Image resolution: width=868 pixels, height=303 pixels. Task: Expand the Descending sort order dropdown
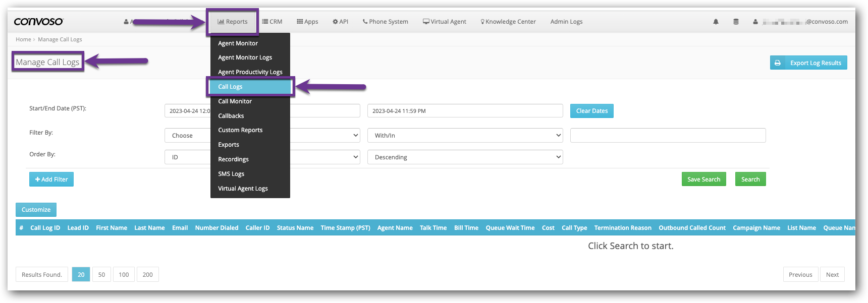tap(465, 157)
